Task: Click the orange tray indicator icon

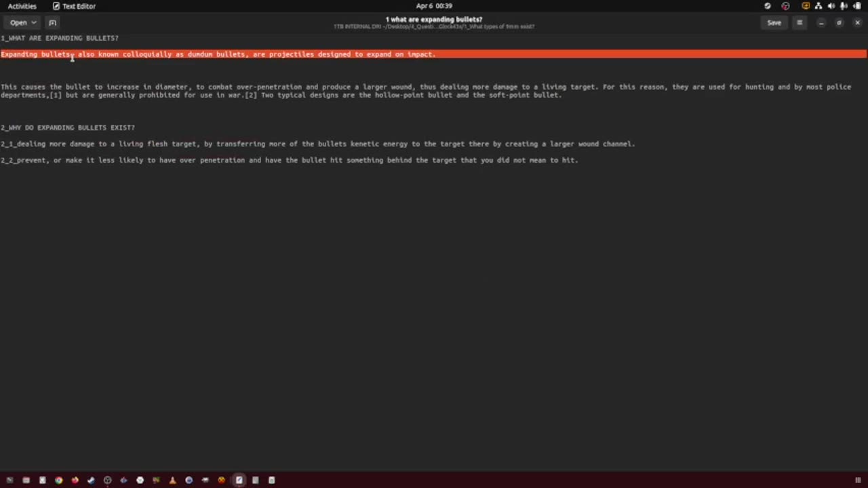Action: click(806, 6)
